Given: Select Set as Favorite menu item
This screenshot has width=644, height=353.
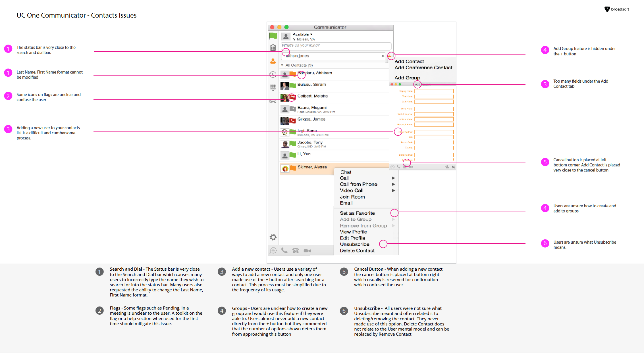Looking at the screenshot, I should (357, 213).
